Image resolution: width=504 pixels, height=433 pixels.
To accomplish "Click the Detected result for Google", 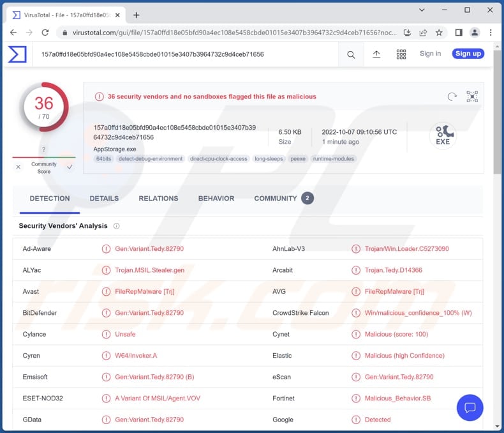I will 378,420.
